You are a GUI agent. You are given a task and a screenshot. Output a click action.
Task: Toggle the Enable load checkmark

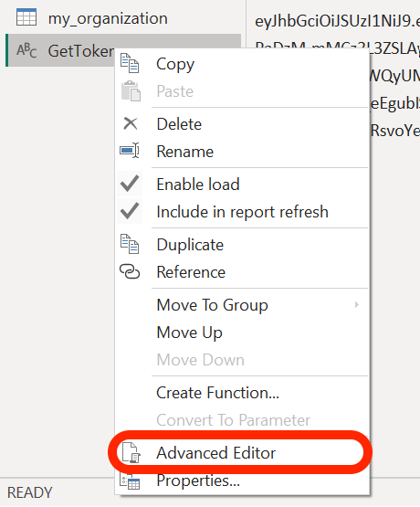coord(130,184)
